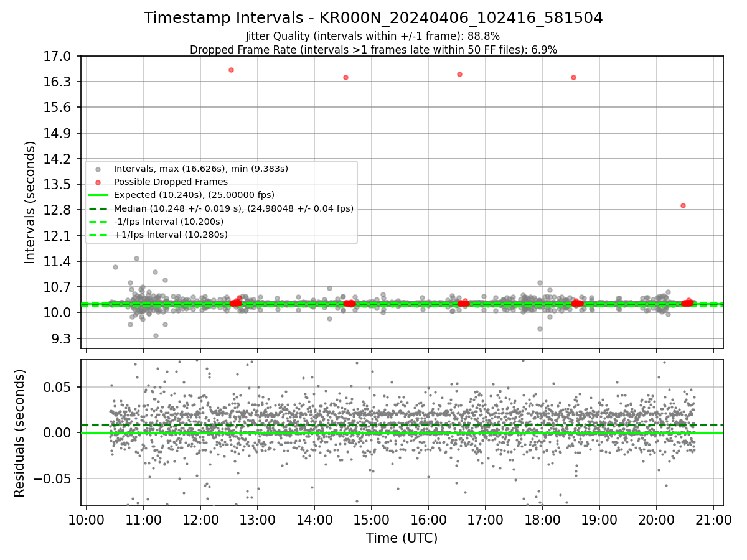The width and height of the screenshot is (747, 560).
Task: Click the x-axis tick label "21:00"
Action: click(713, 520)
